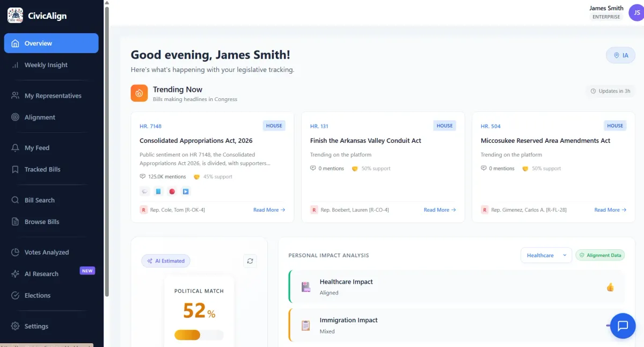The width and height of the screenshot is (644, 347).
Task: Click the orange Trending Now flame icon
Action: tap(139, 93)
